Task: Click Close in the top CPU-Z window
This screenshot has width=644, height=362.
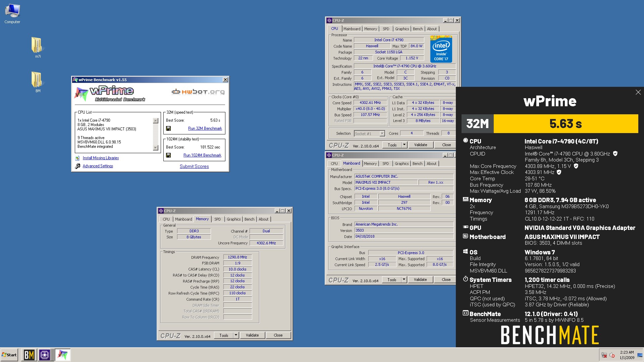Action: (x=446, y=145)
